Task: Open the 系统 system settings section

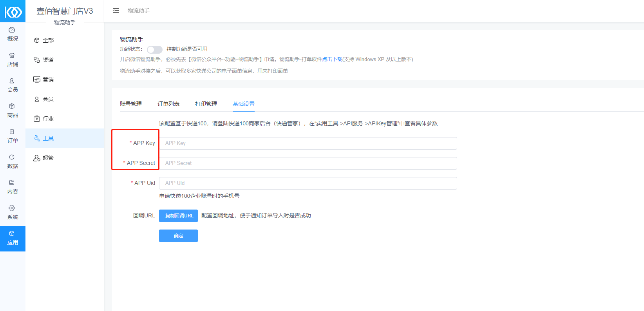Action: 13,213
